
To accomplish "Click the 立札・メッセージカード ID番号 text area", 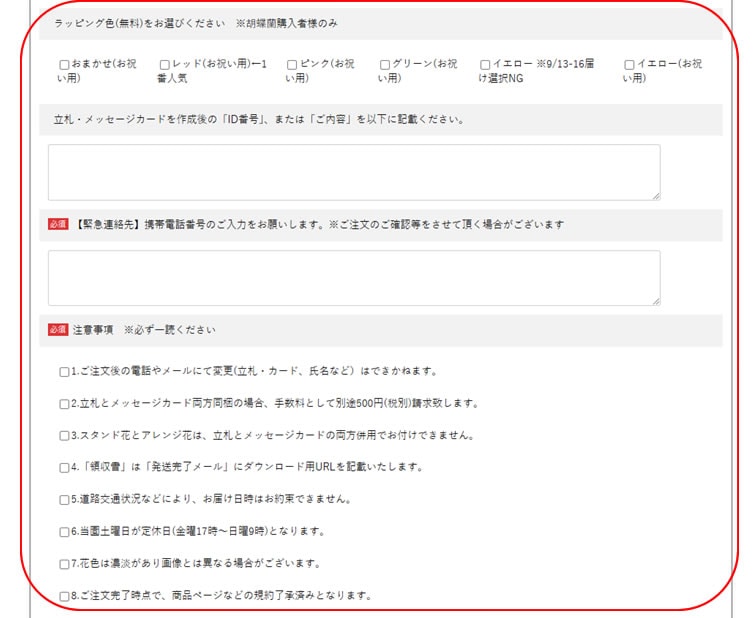I will point(353,172).
